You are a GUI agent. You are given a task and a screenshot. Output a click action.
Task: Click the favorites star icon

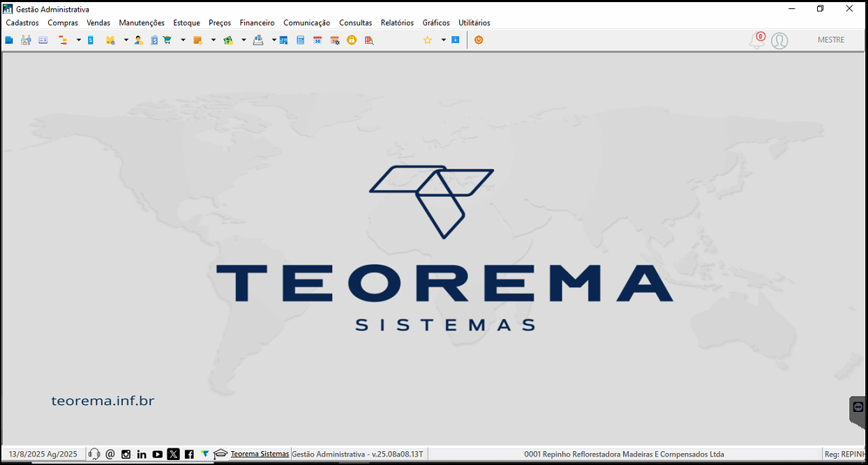[x=428, y=40]
